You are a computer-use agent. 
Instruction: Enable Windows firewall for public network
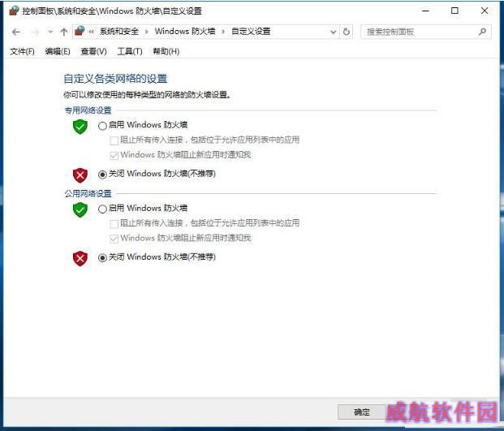click(x=102, y=209)
